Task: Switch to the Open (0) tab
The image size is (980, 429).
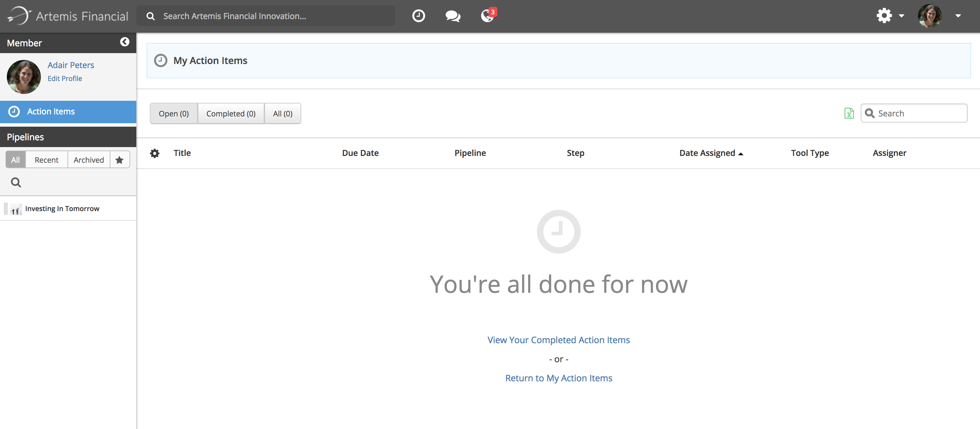Action: pyautogui.click(x=174, y=114)
